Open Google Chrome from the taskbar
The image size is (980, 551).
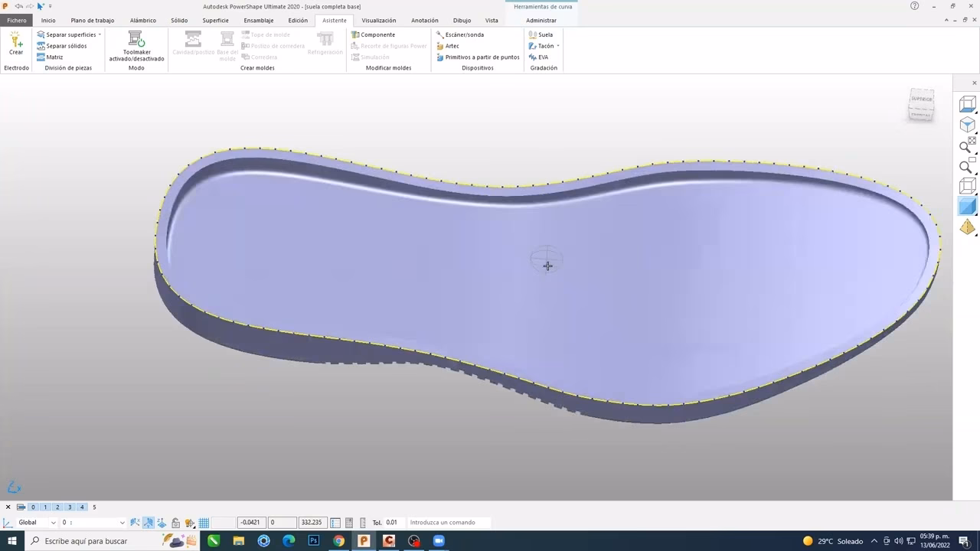tap(338, 541)
